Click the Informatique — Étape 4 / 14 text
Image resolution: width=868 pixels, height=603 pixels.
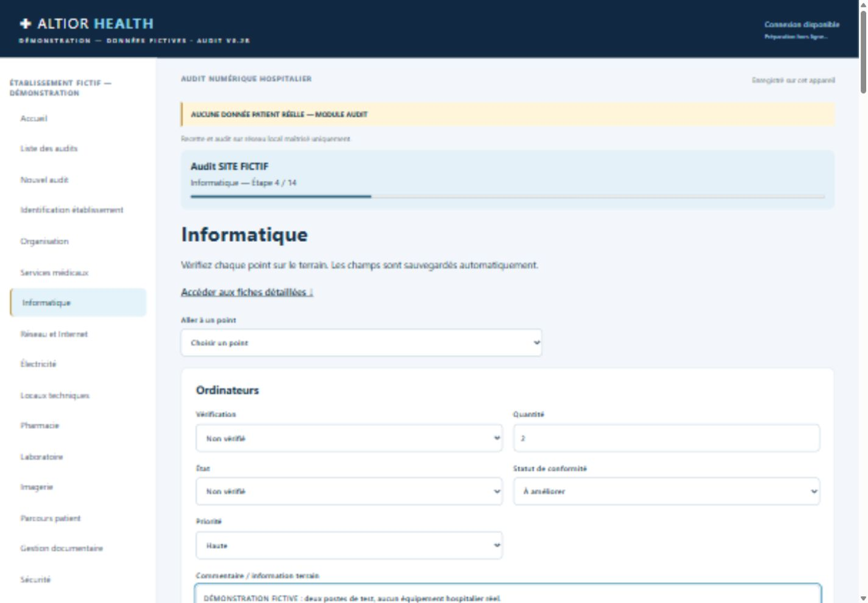(x=244, y=183)
